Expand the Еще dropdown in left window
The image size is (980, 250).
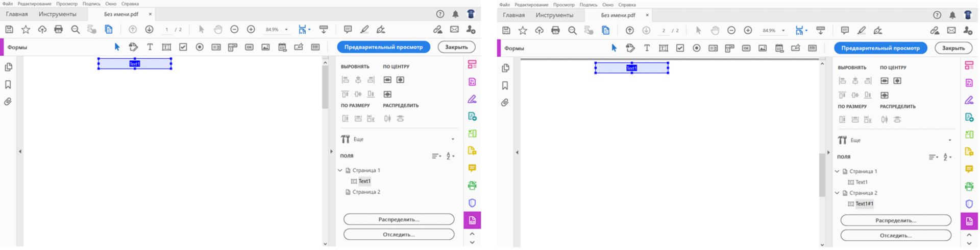click(453, 139)
